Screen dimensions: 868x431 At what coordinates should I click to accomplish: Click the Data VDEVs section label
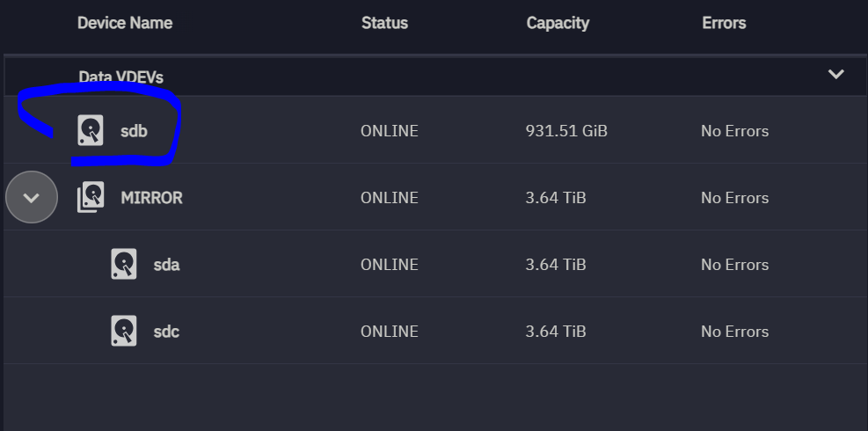pos(120,77)
